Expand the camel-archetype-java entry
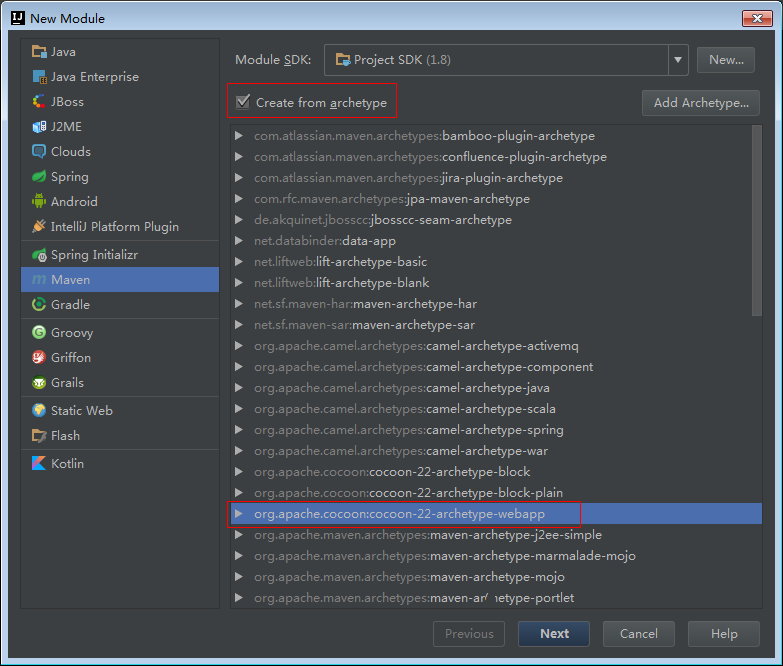 point(239,388)
